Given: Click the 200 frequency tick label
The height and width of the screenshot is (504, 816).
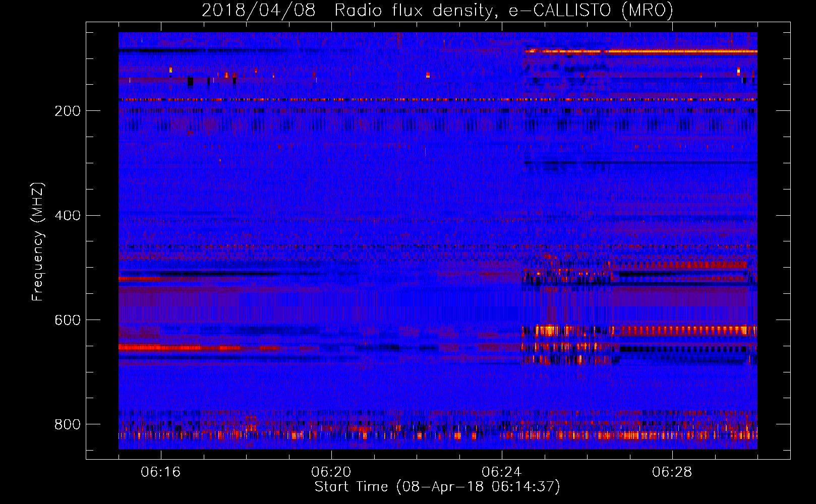Looking at the screenshot, I should coord(68,111).
